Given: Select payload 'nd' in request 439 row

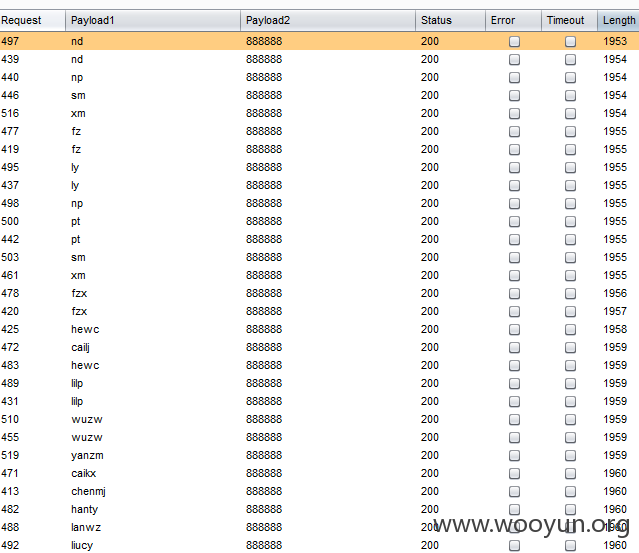Looking at the screenshot, I should (77, 59).
